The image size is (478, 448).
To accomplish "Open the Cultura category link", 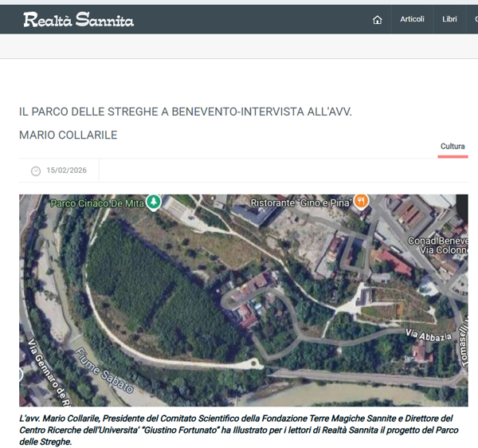I will tap(453, 147).
